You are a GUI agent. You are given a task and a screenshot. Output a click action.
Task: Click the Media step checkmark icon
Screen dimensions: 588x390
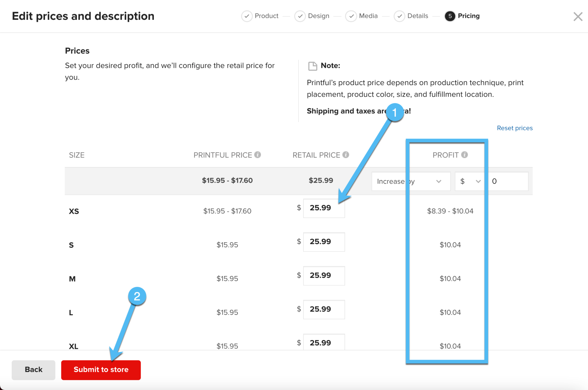351,16
